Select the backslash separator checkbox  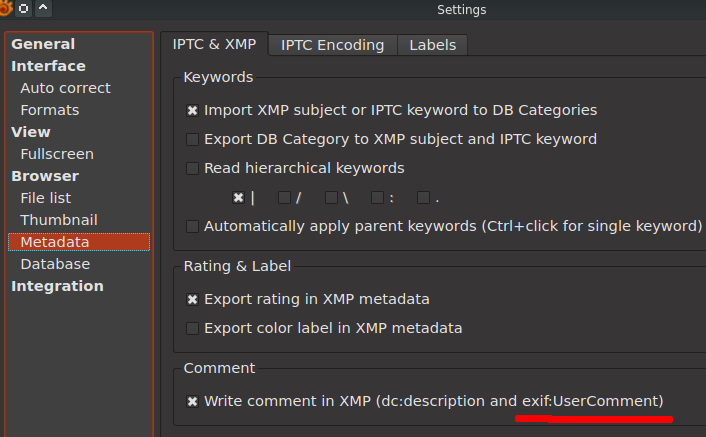pos(331,198)
